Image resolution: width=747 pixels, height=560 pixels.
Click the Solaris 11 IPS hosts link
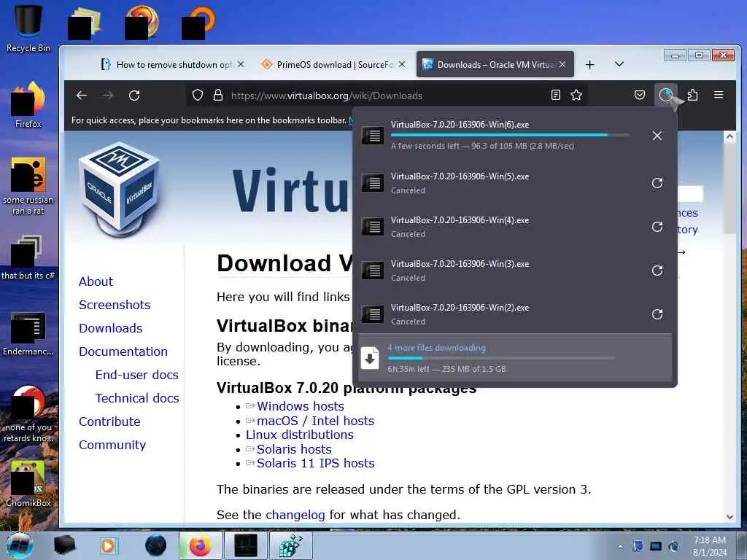tap(315, 463)
